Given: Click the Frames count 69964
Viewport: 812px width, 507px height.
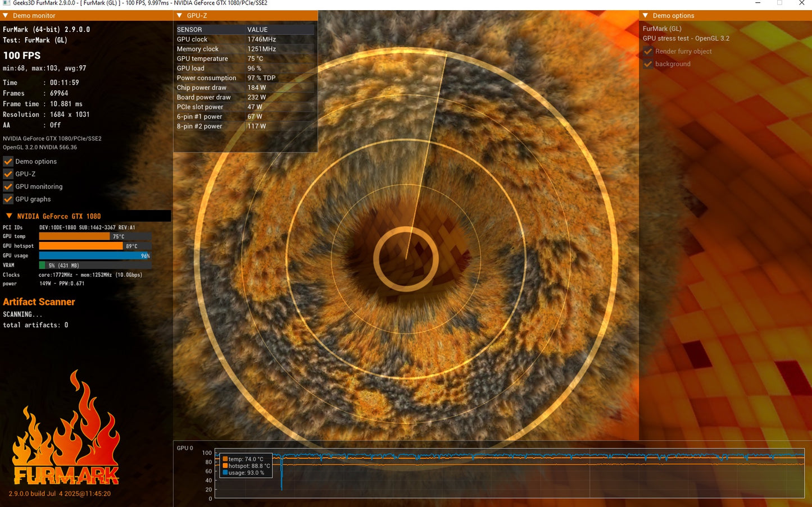Looking at the screenshot, I should coord(59,93).
